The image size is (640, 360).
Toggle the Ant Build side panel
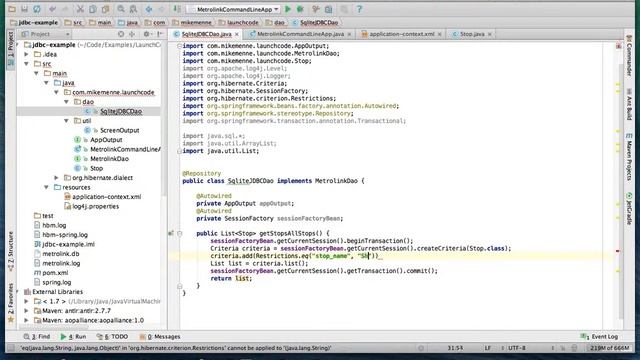point(629,104)
